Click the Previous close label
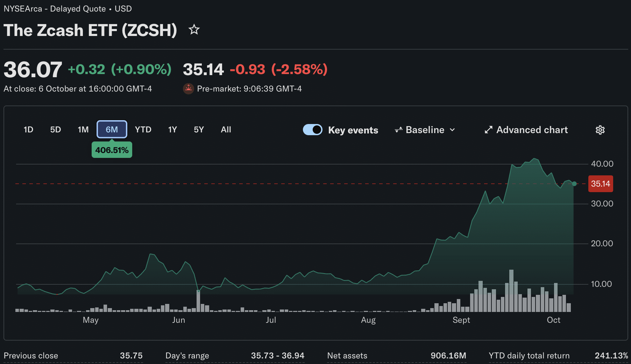The width and height of the screenshot is (631, 364). (31, 356)
